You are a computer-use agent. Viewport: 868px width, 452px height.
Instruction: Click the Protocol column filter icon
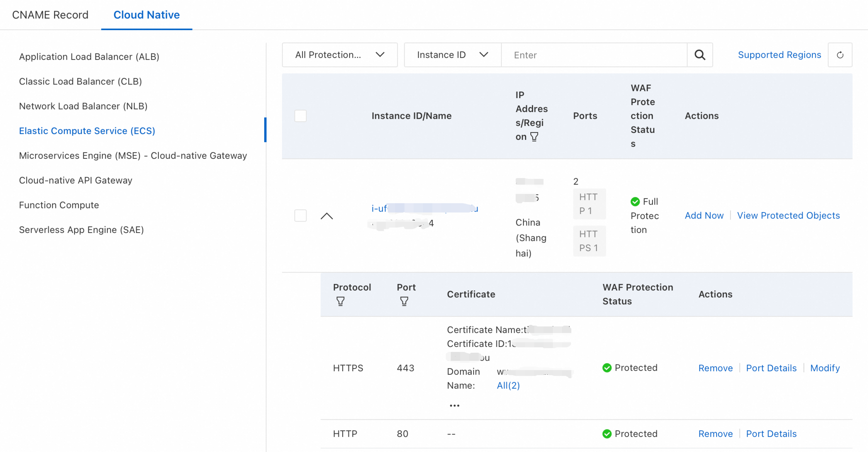(340, 301)
